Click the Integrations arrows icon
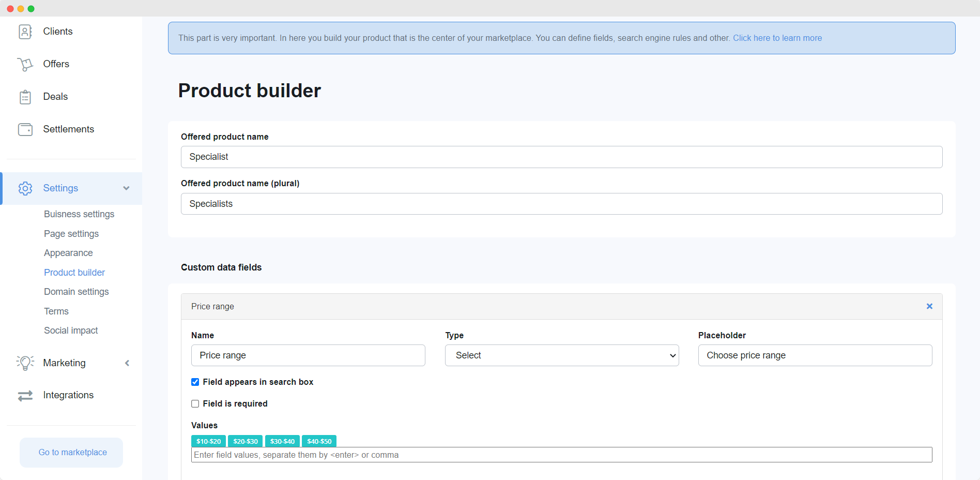This screenshot has width=980, height=480. 25,396
